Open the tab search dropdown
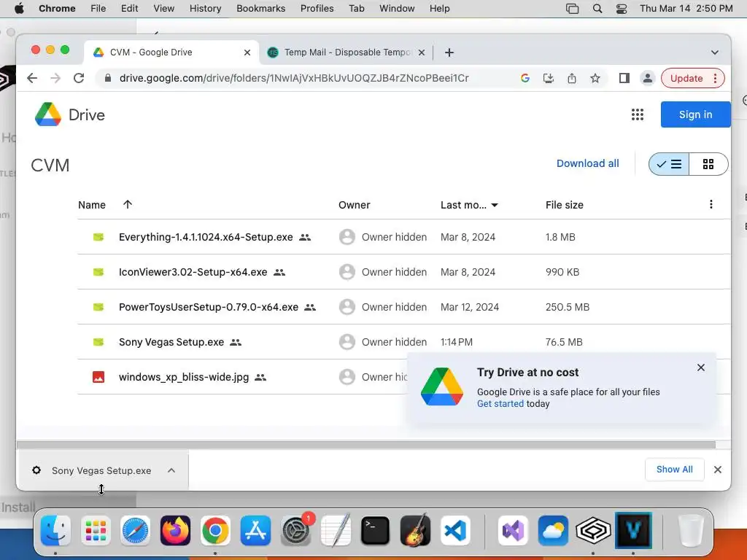 tap(715, 52)
